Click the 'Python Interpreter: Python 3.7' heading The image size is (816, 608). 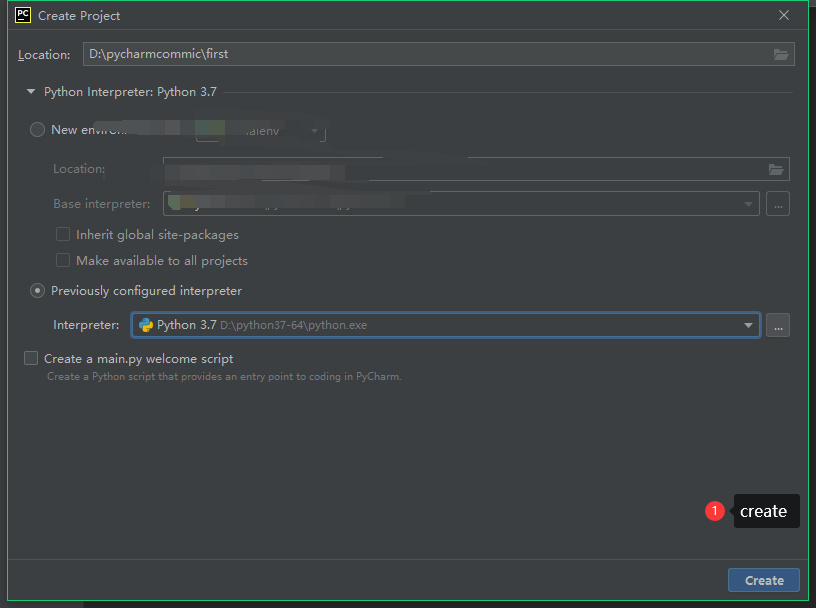tap(130, 92)
